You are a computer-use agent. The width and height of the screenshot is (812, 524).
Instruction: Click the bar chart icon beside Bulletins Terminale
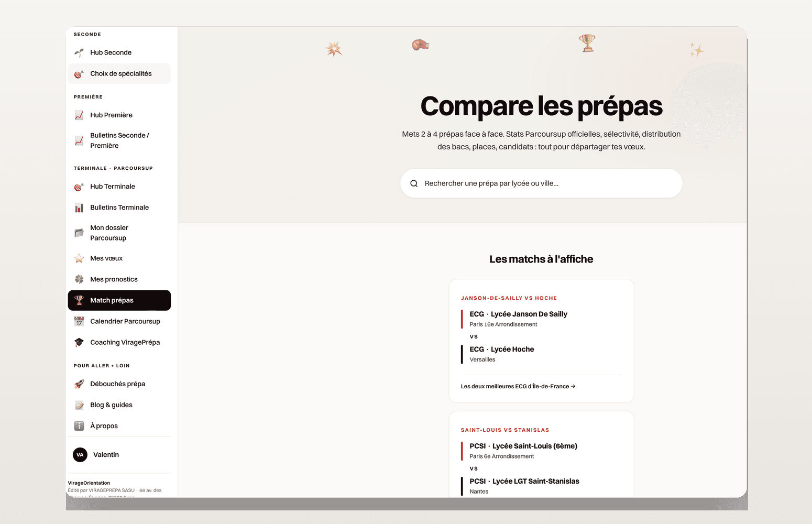tap(79, 208)
